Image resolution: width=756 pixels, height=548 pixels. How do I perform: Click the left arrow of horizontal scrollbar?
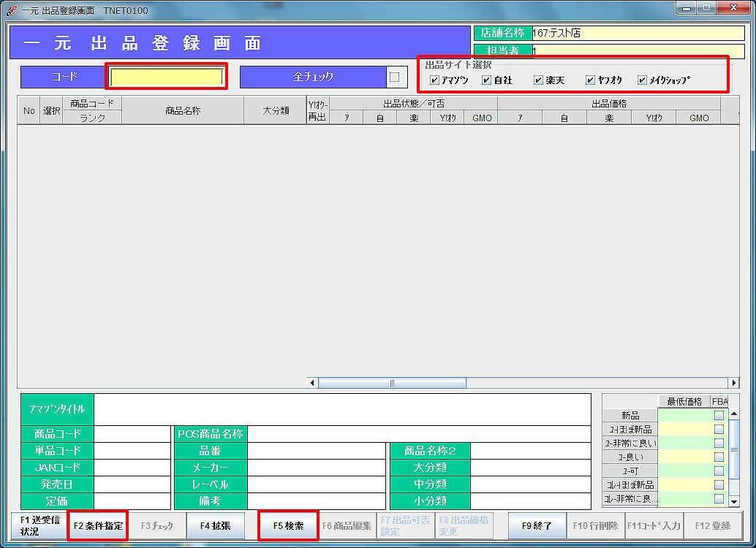(313, 383)
